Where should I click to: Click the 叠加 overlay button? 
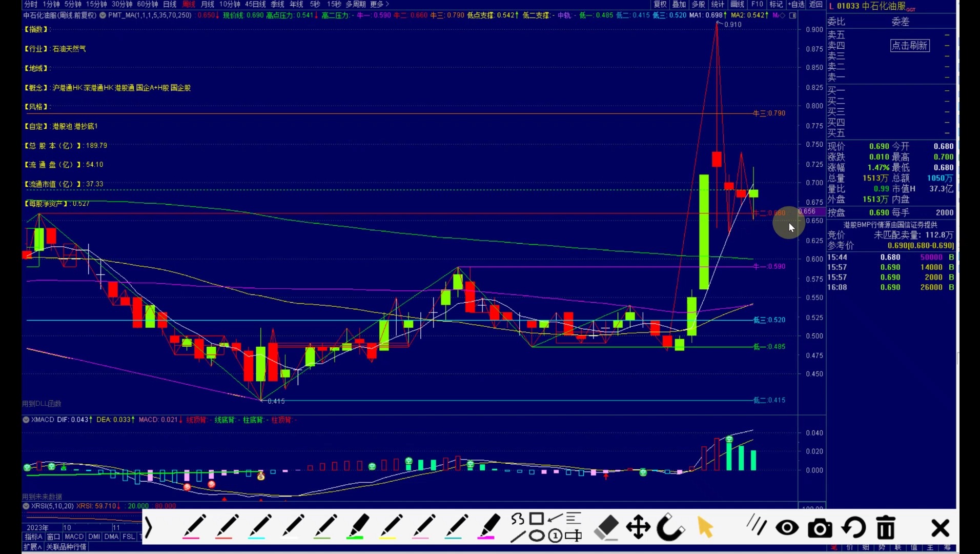point(679,4)
